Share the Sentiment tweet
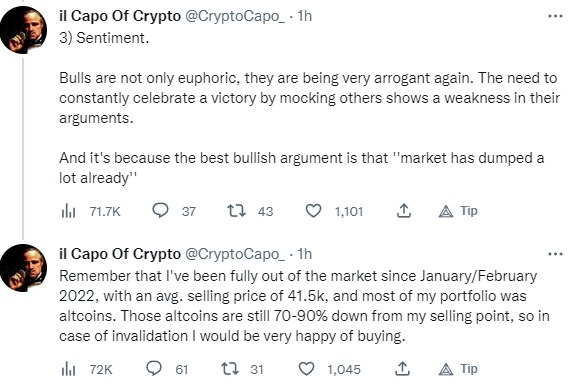Viewport: 572px width, 385px height. point(404,211)
